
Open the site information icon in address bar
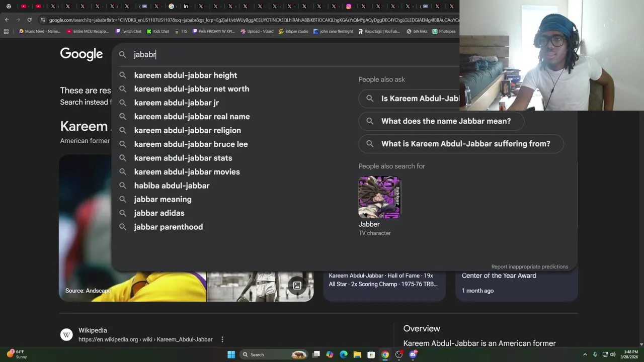[x=43, y=20]
